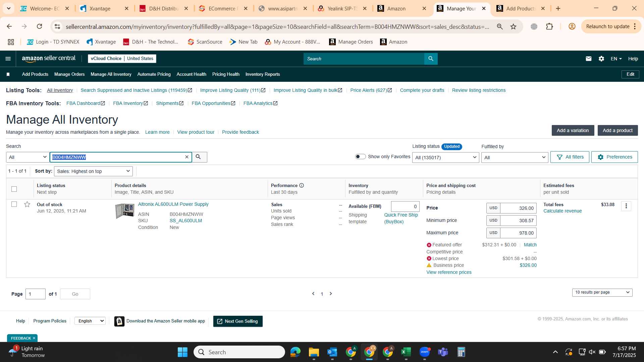Clear the search term with the X icon
This screenshot has width=644, height=362.
click(187, 157)
